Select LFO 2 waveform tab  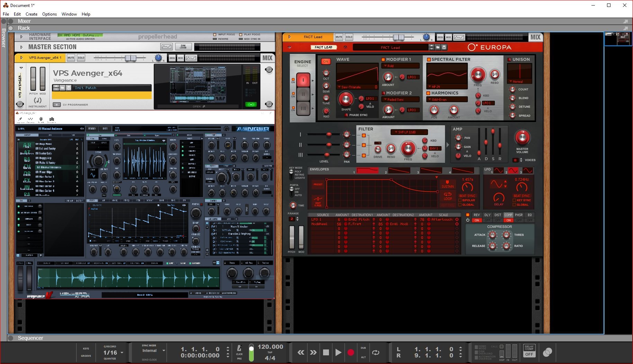513,171
